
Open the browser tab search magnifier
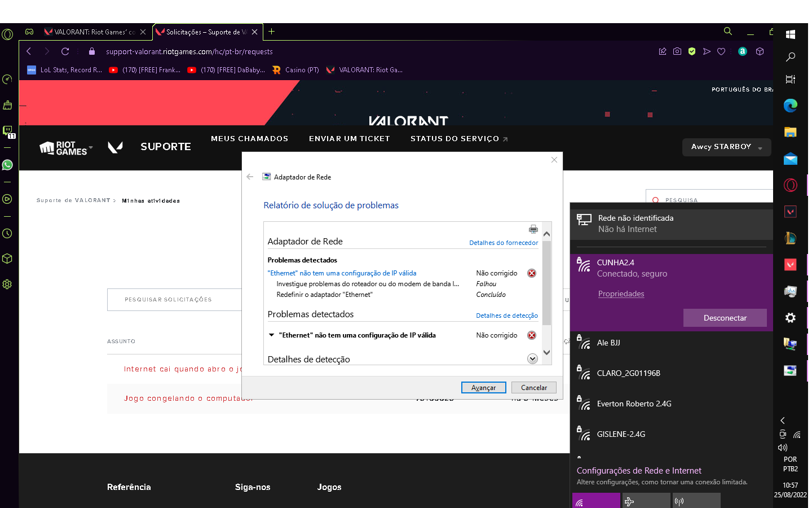click(x=728, y=32)
